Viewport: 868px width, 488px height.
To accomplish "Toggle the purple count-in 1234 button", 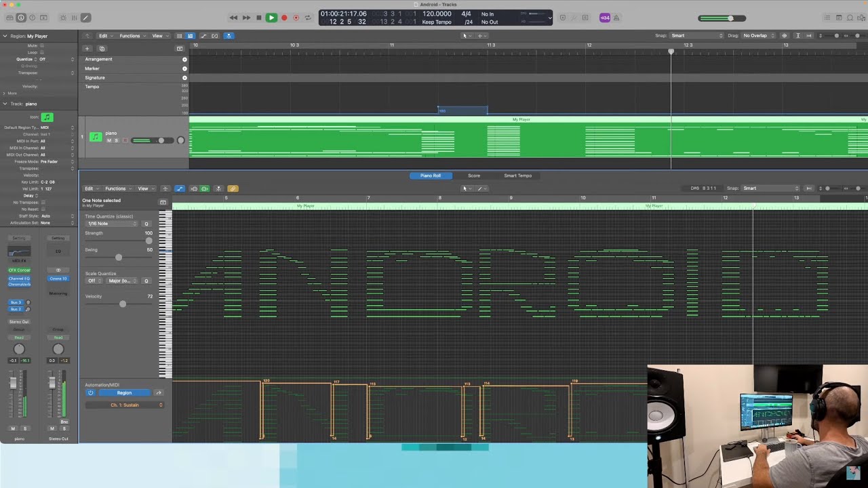I will pyautogui.click(x=605, y=18).
